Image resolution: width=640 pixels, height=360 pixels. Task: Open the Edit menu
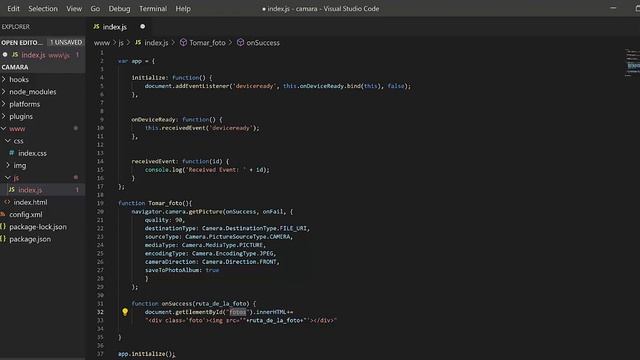coord(13,9)
